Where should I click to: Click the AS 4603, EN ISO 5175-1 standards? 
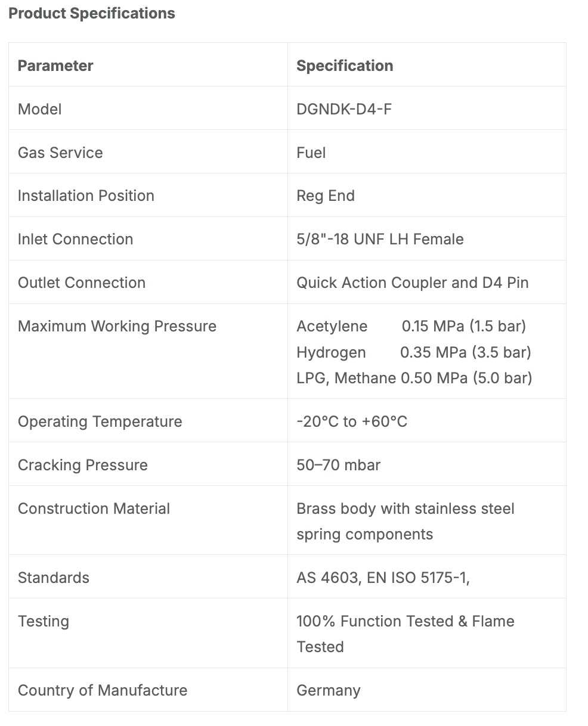pos(383,578)
